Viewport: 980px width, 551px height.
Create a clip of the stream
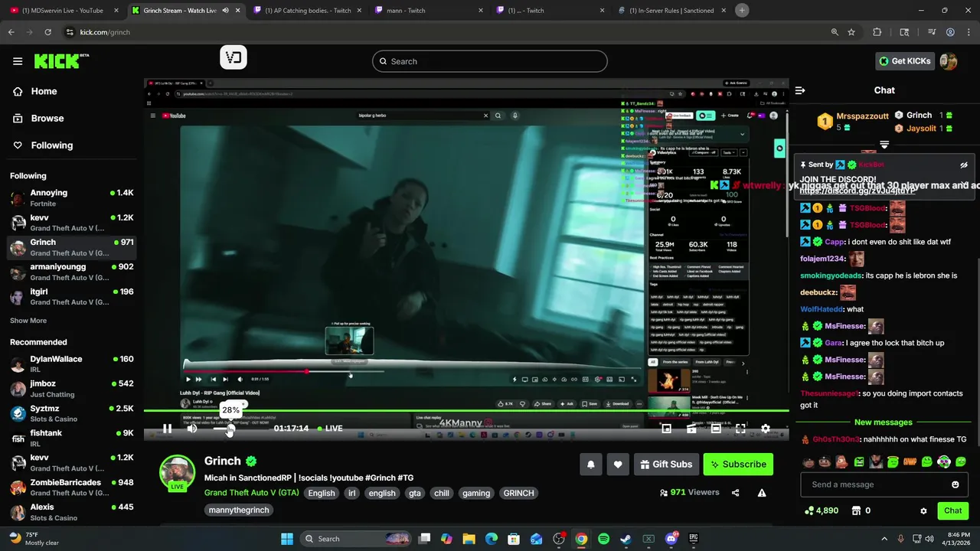[x=691, y=429]
